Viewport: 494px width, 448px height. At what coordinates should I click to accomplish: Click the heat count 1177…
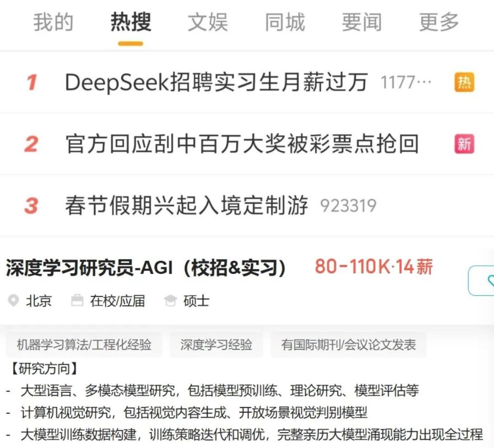tap(406, 82)
